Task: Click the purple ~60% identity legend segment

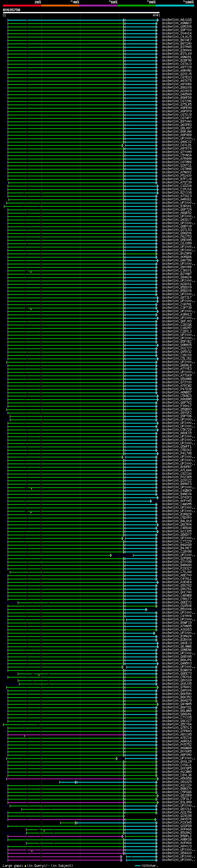Action: tap(98, 6)
